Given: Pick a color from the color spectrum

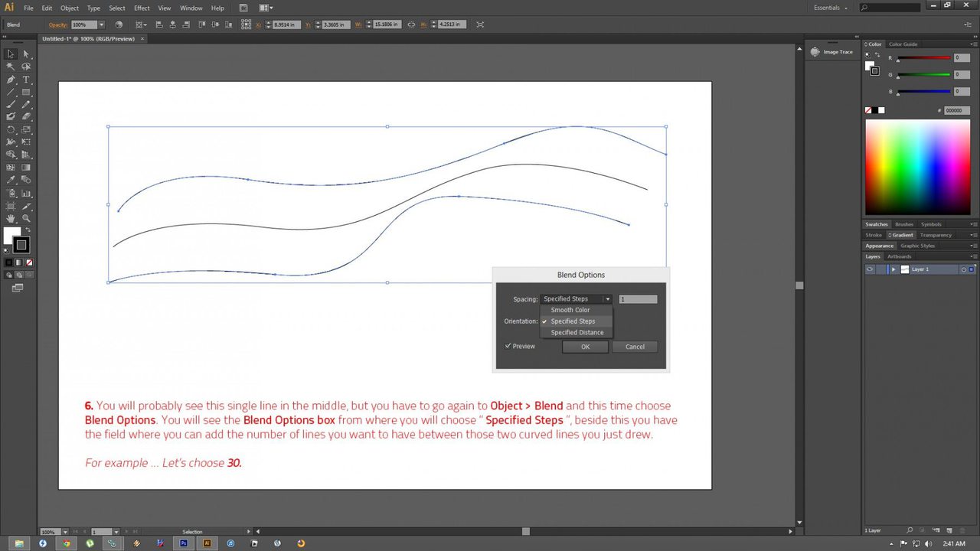Looking at the screenshot, I should tap(917, 167).
